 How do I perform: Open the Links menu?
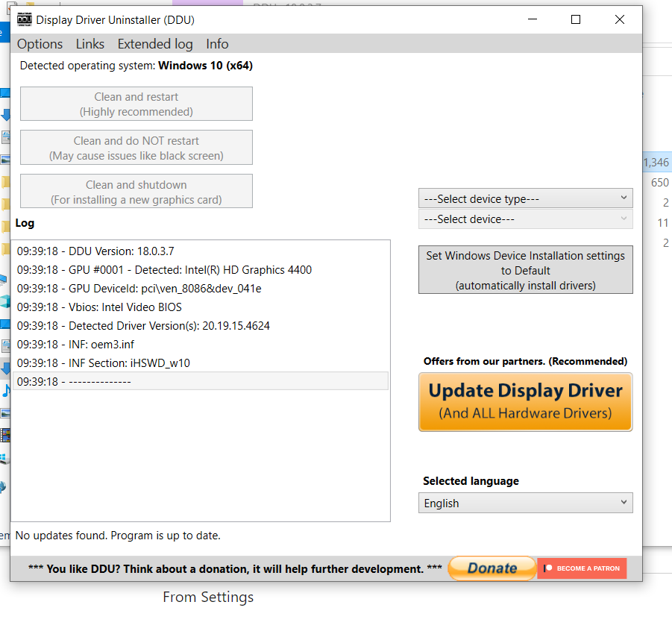(x=90, y=44)
